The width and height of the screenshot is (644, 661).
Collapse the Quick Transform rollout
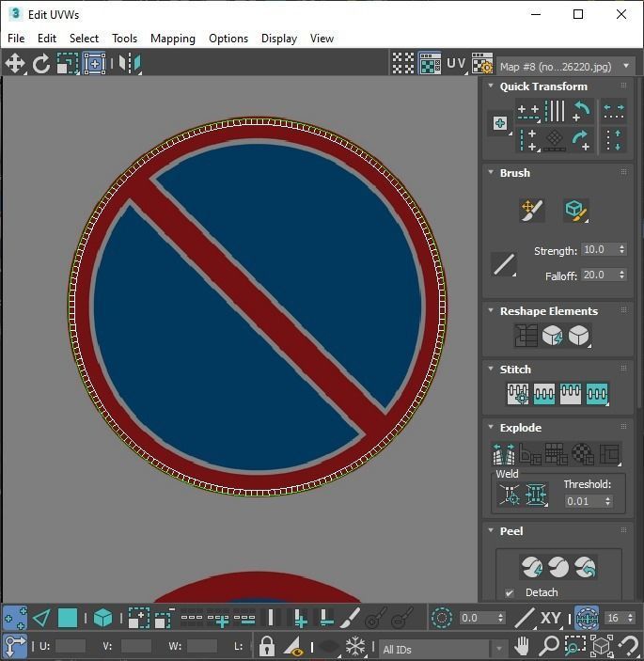click(491, 86)
